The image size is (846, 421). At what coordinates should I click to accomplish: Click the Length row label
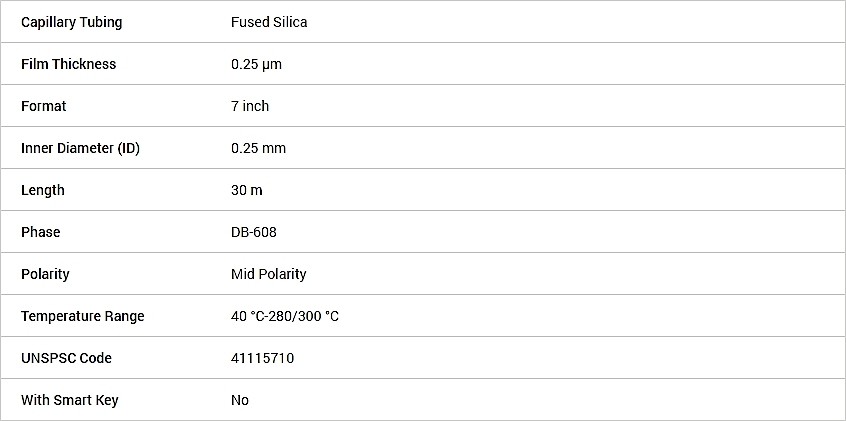coord(43,190)
